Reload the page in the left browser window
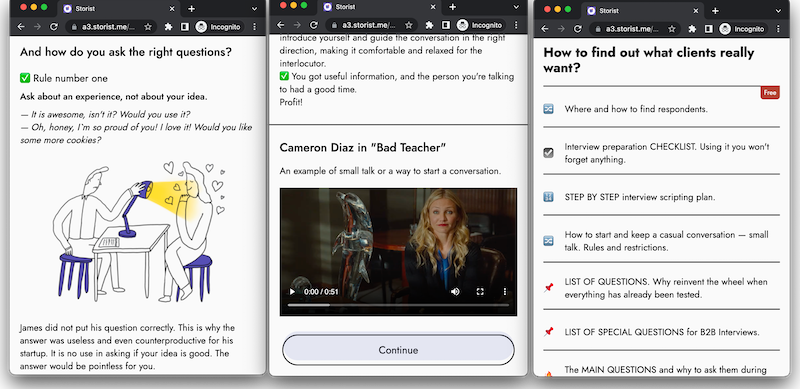The height and width of the screenshot is (389, 800). 54,27
